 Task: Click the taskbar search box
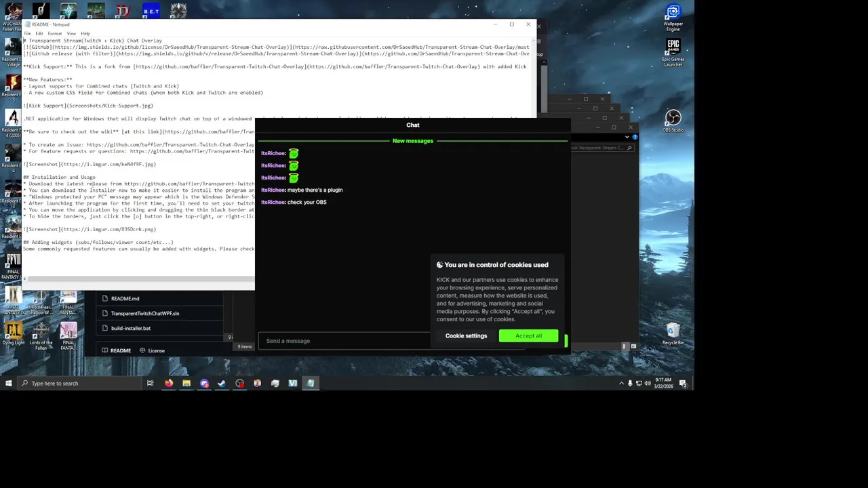[78, 384]
